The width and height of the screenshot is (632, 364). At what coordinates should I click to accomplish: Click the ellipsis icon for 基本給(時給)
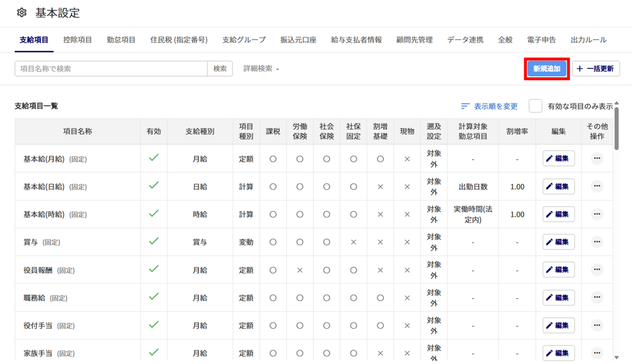tap(597, 214)
